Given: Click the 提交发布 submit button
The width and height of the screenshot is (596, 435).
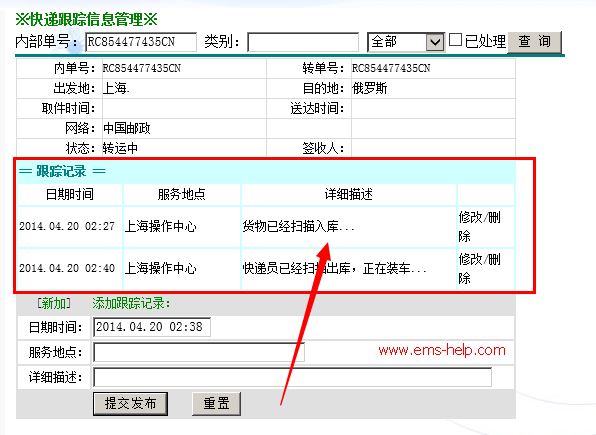Looking at the screenshot, I should (130, 403).
